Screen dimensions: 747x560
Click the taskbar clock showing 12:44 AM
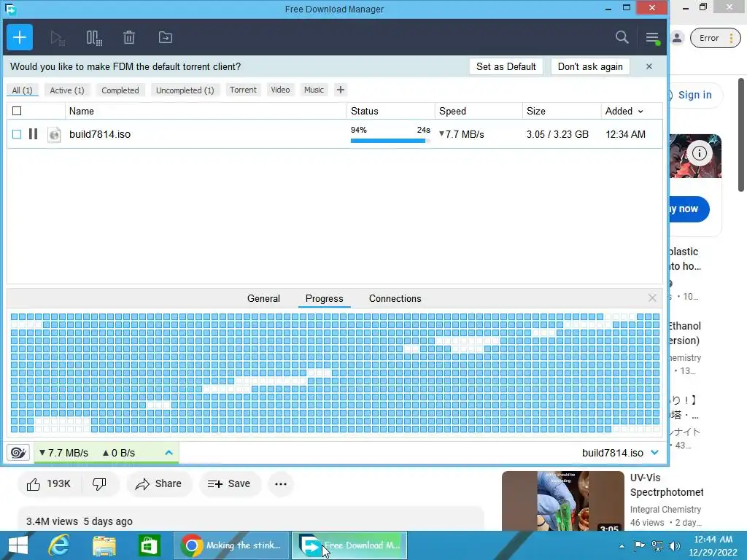[713, 545]
